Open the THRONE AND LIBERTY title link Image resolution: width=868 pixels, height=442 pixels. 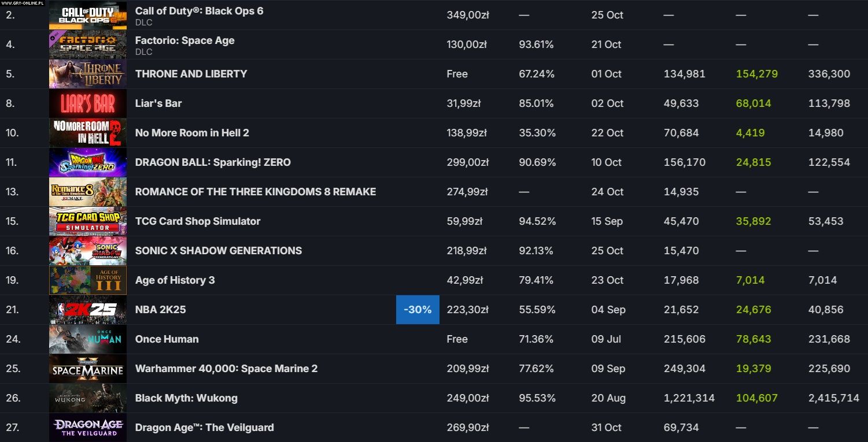pos(191,74)
